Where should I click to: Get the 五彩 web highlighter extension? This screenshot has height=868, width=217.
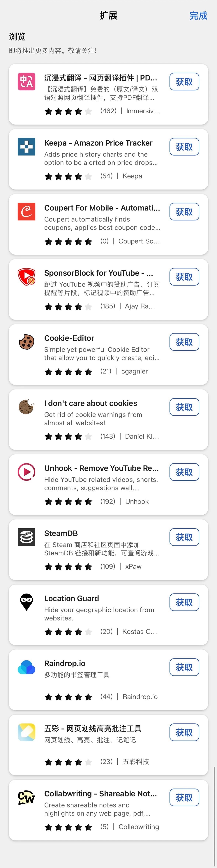184,732
